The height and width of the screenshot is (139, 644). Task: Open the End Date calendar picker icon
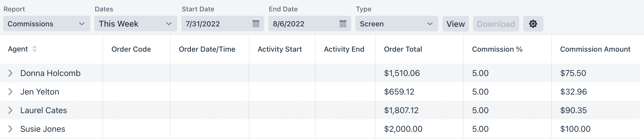[x=343, y=24]
